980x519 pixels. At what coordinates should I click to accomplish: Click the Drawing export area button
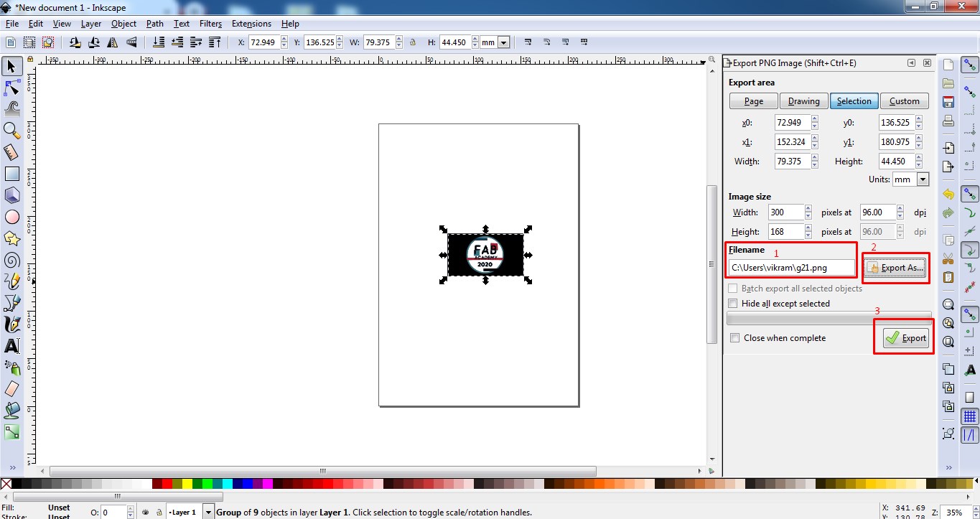(x=803, y=101)
